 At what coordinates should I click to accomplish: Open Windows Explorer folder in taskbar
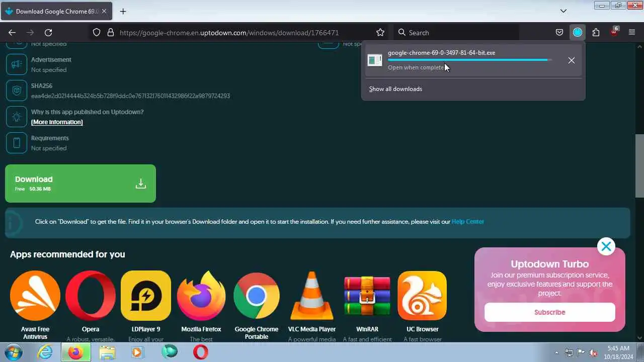(x=107, y=352)
